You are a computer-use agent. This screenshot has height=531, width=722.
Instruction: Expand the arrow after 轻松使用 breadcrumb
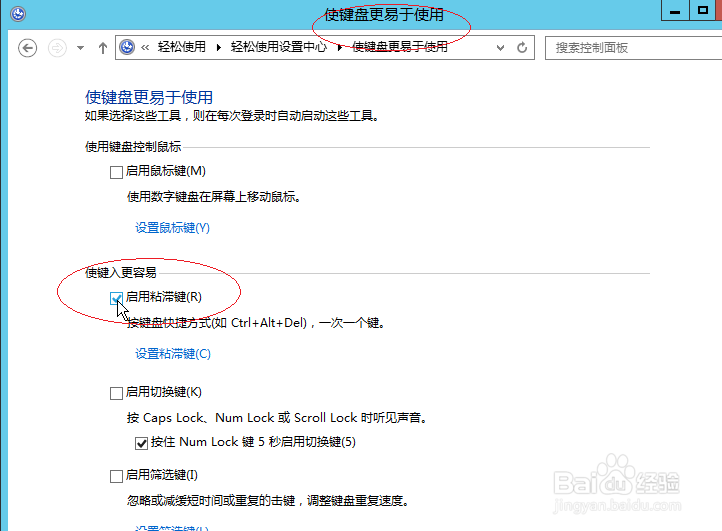tap(219, 47)
